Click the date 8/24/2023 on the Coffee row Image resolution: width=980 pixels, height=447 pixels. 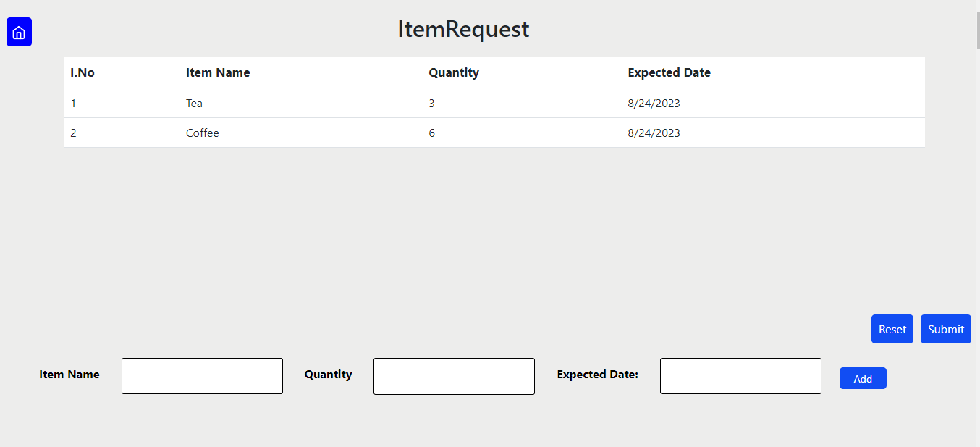(x=654, y=133)
